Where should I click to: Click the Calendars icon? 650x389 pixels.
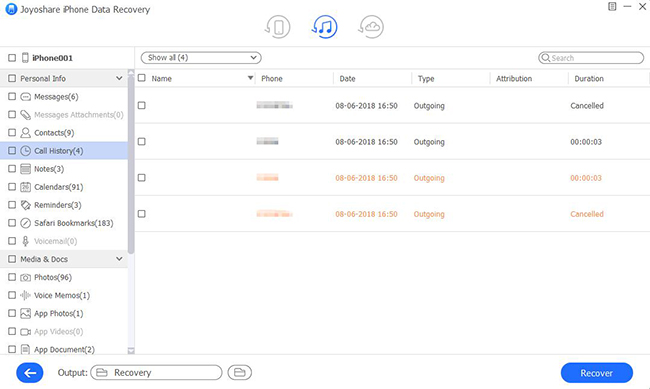pyautogui.click(x=26, y=187)
